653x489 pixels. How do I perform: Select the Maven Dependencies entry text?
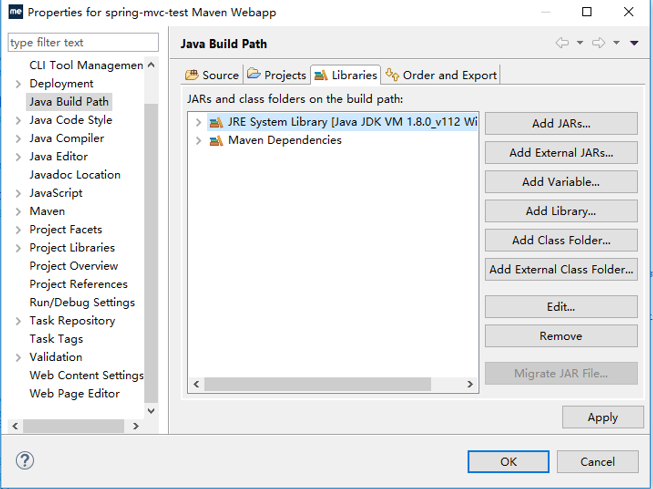pyautogui.click(x=285, y=140)
